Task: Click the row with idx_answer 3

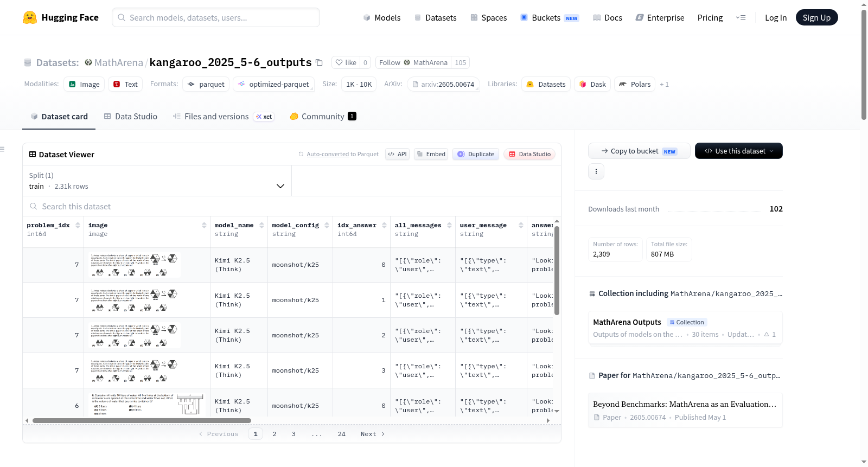Action: (x=288, y=370)
